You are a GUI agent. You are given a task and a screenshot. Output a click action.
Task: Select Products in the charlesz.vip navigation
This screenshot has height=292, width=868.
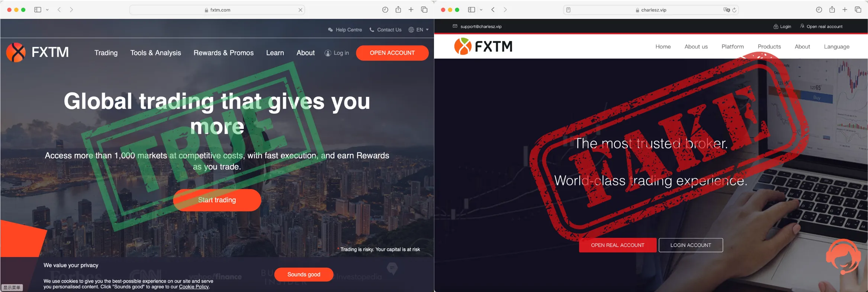[769, 47]
